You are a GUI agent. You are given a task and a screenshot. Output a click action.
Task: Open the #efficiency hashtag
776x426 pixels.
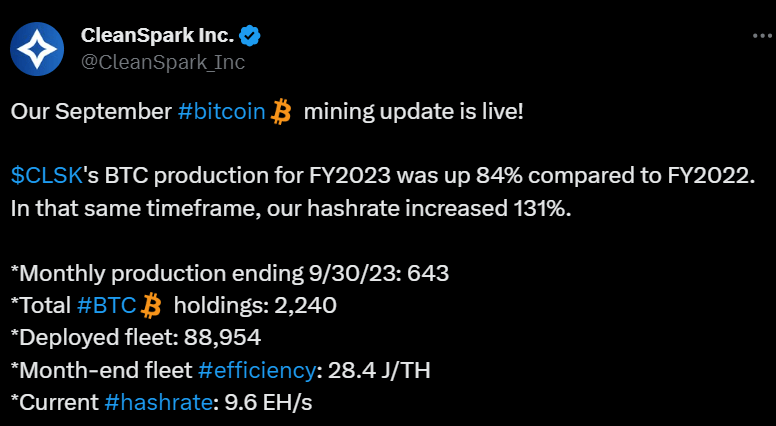point(257,370)
